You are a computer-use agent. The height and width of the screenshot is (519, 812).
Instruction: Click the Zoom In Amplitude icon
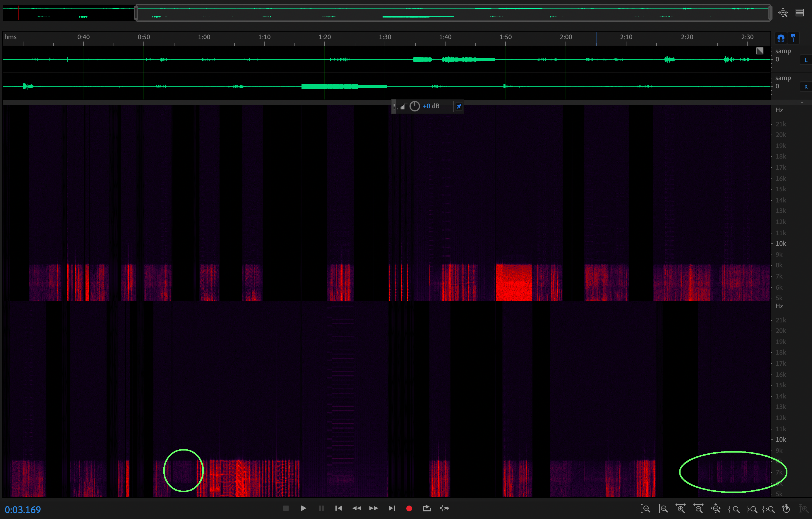645,508
